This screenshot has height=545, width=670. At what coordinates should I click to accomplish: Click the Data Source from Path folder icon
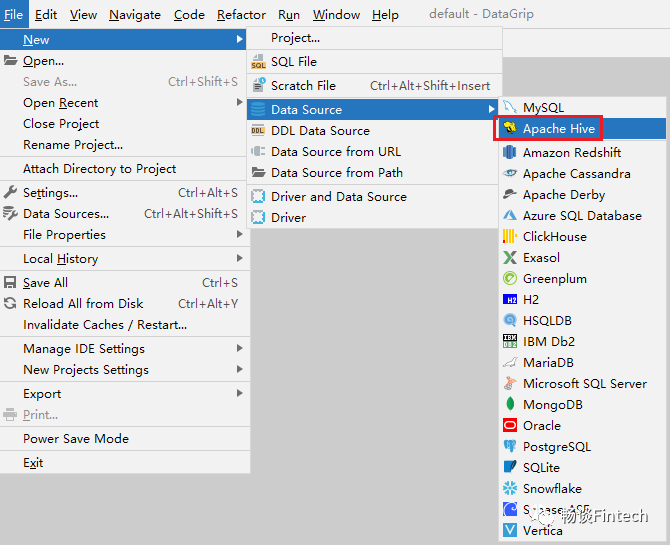tap(258, 172)
